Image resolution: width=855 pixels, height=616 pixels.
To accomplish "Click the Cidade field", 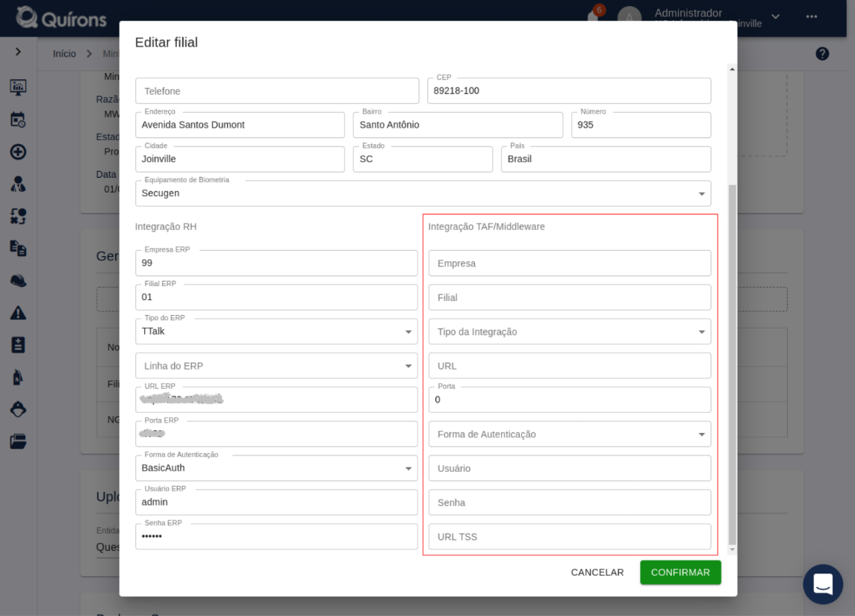I will point(240,159).
